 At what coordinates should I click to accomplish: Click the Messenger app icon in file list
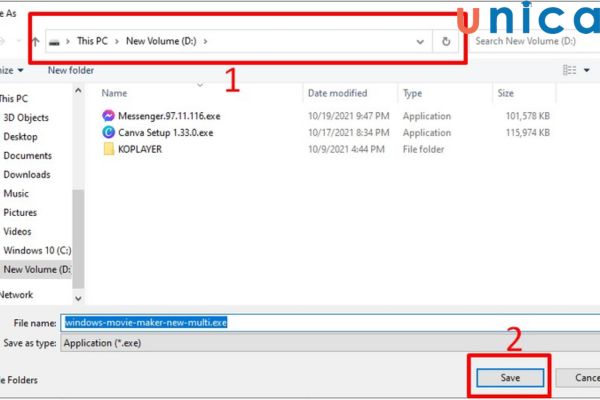coord(109,116)
